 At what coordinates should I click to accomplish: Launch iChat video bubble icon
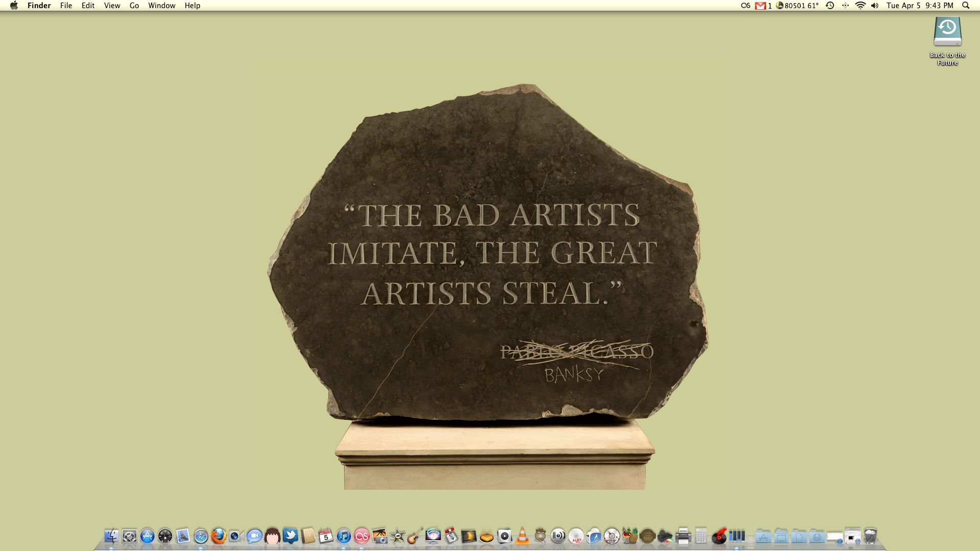254,536
